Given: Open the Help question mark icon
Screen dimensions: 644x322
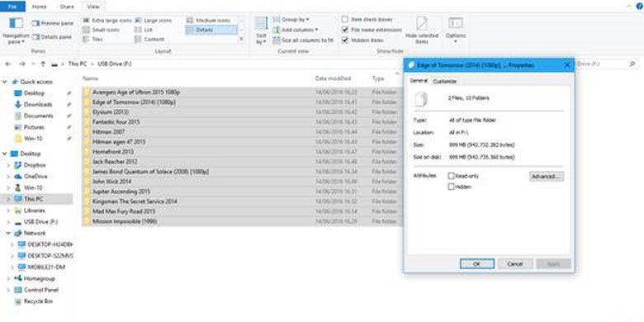Looking at the screenshot, I should coord(639,6).
